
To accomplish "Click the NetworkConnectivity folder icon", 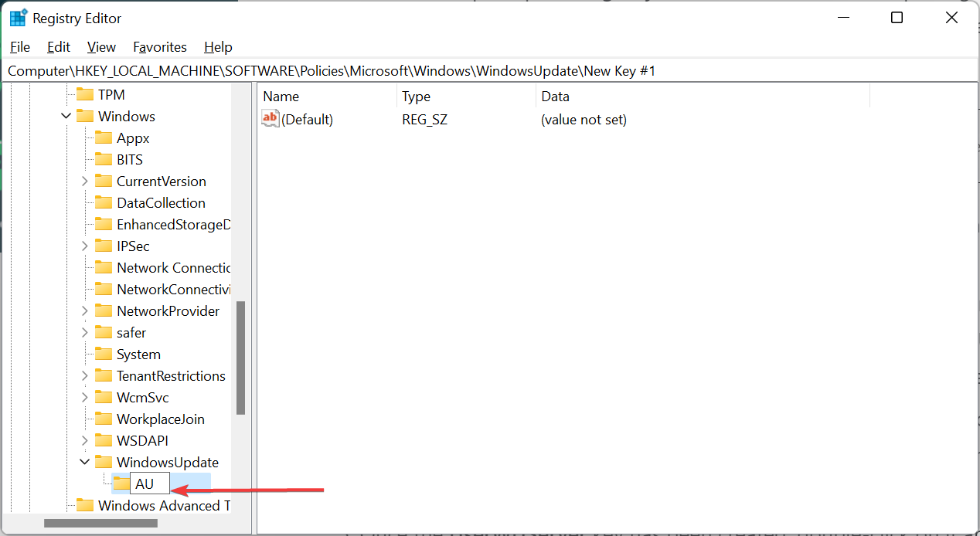I will click(104, 290).
